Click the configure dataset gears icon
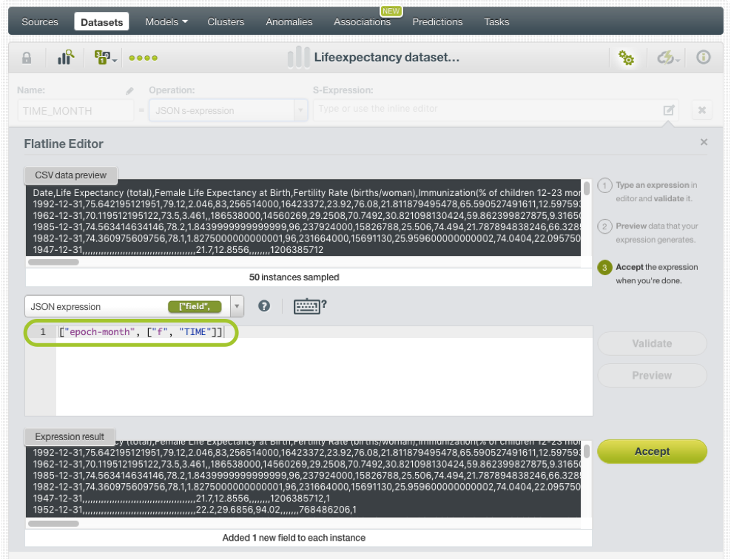731x560 pixels. 627,58
